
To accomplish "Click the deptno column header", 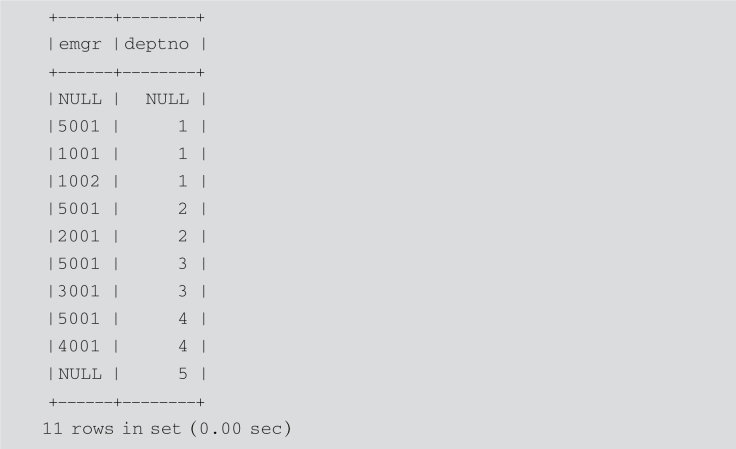I will [x=156, y=45].
